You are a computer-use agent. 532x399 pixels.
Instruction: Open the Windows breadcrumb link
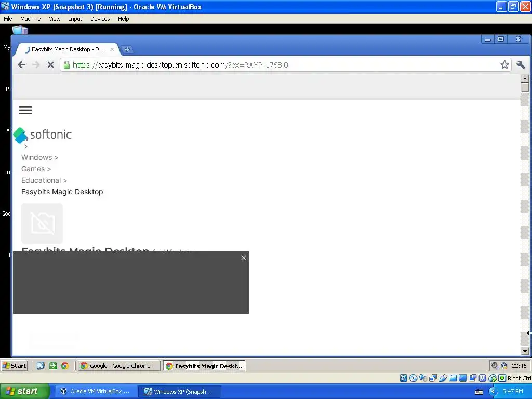[x=37, y=157]
